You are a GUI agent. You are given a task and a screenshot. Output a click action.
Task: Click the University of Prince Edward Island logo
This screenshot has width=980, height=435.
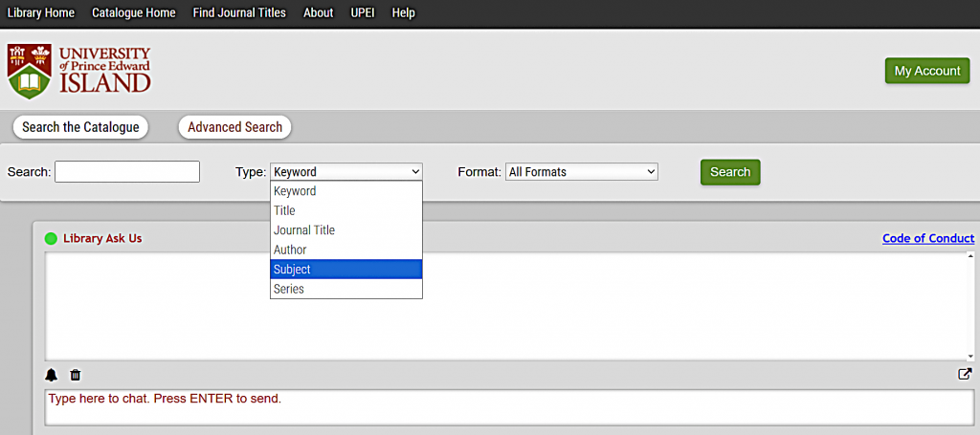coord(79,71)
